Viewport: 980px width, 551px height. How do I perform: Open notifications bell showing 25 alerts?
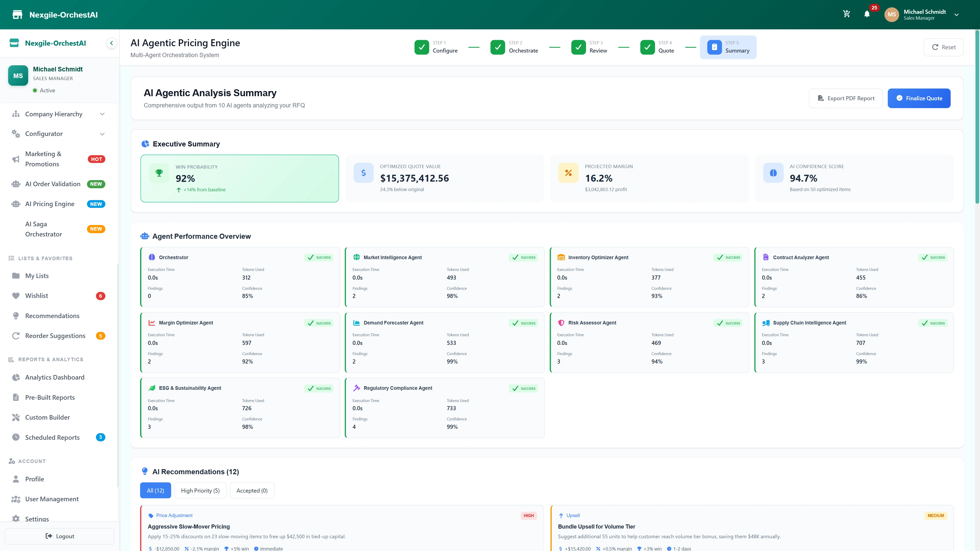[x=867, y=15]
